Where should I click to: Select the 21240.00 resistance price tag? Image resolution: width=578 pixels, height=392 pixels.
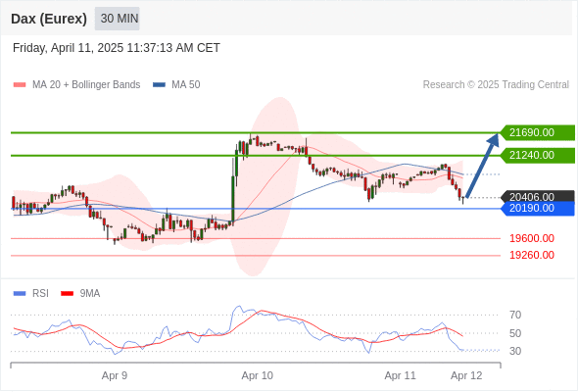(x=538, y=155)
